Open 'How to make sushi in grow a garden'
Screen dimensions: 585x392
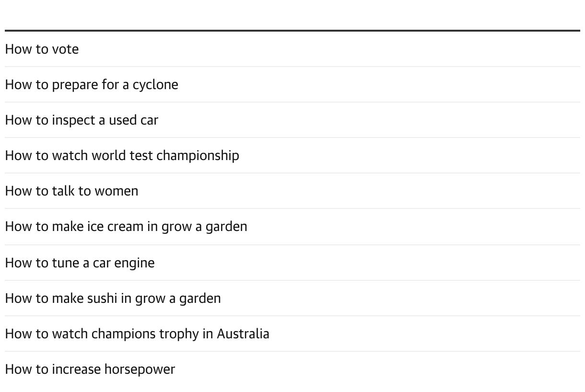point(113,299)
